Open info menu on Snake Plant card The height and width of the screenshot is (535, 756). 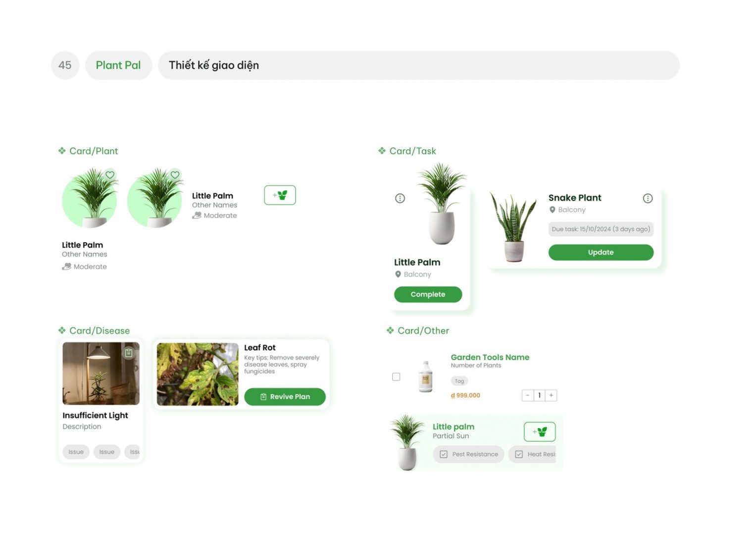coord(648,199)
